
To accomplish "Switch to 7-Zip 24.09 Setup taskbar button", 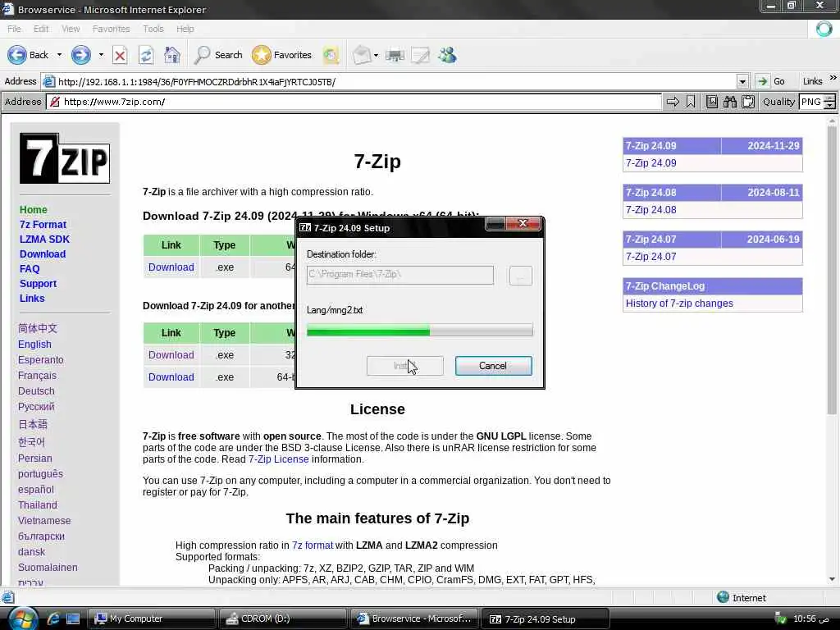I will [546, 619].
